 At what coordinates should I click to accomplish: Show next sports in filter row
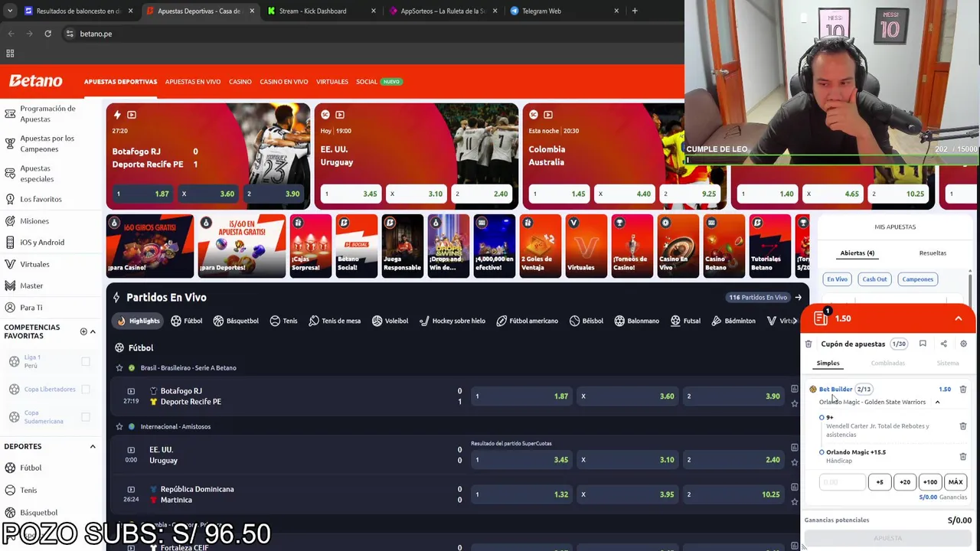point(793,321)
